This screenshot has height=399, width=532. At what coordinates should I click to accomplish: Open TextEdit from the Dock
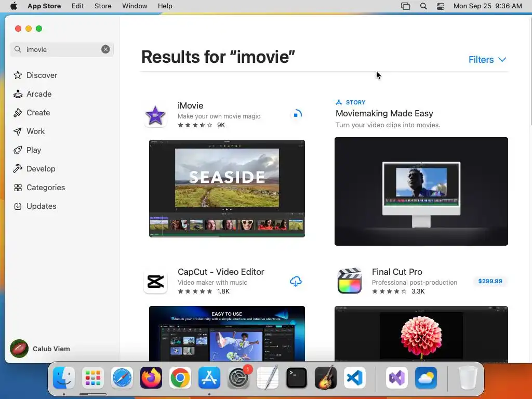click(x=268, y=378)
